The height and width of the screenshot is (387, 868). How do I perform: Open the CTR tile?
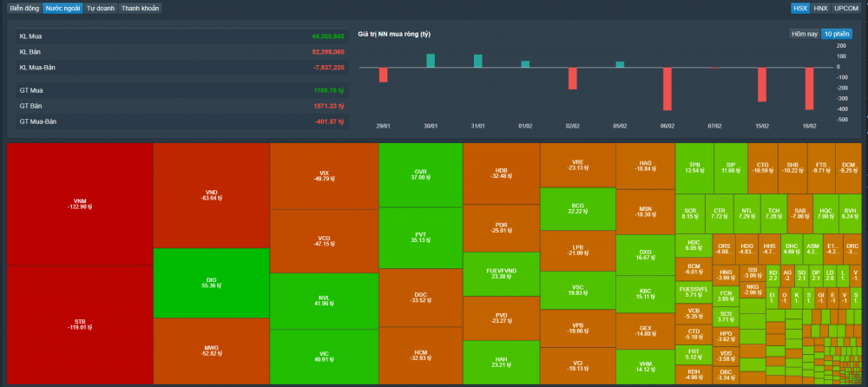click(720, 213)
